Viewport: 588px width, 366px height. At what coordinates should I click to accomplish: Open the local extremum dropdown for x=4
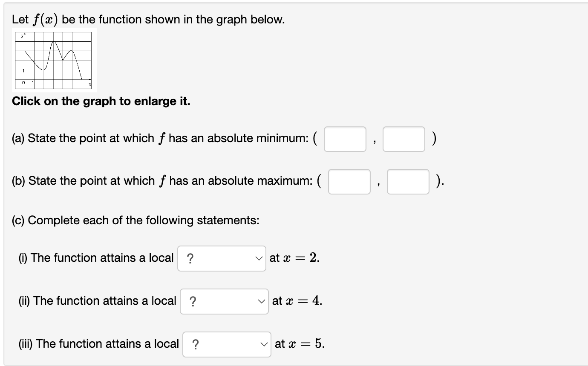[x=224, y=301]
